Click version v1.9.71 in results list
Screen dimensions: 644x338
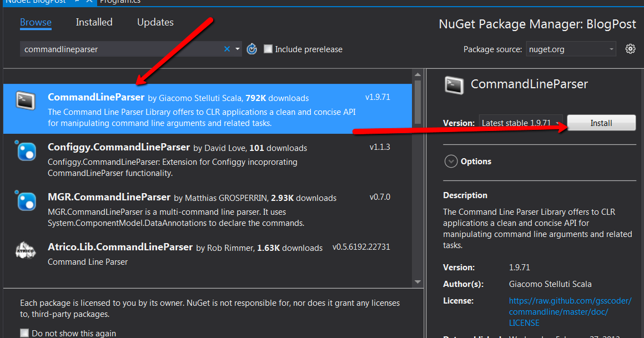tap(378, 97)
